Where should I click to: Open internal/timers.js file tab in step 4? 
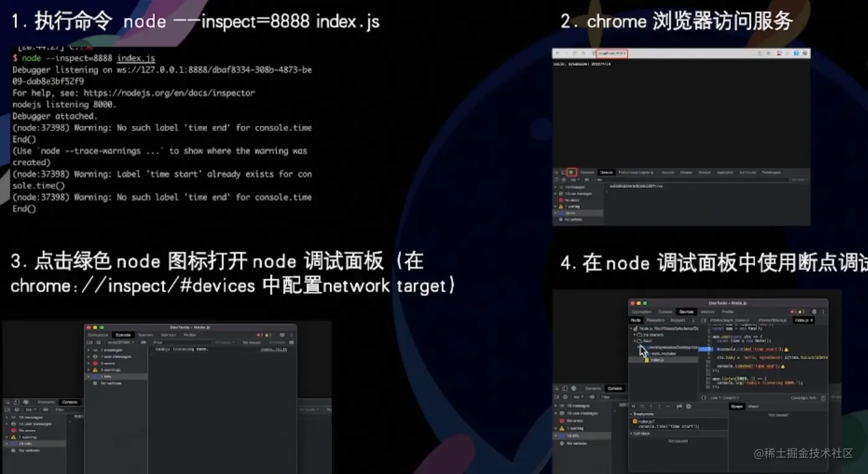[771, 320]
